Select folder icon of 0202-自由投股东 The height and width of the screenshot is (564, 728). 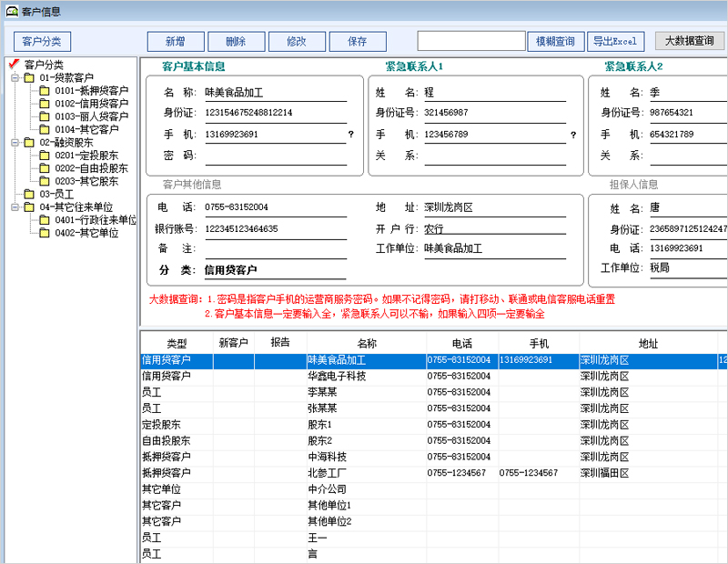tap(45, 168)
